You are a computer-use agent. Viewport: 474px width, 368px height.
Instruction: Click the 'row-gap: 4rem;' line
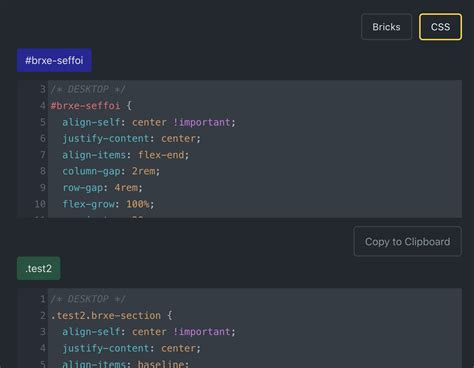point(102,187)
